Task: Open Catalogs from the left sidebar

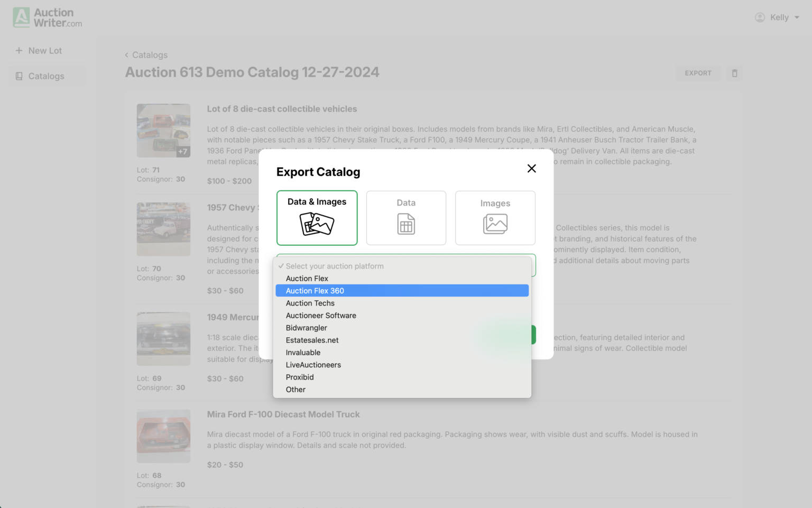Action: [x=46, y=76]
